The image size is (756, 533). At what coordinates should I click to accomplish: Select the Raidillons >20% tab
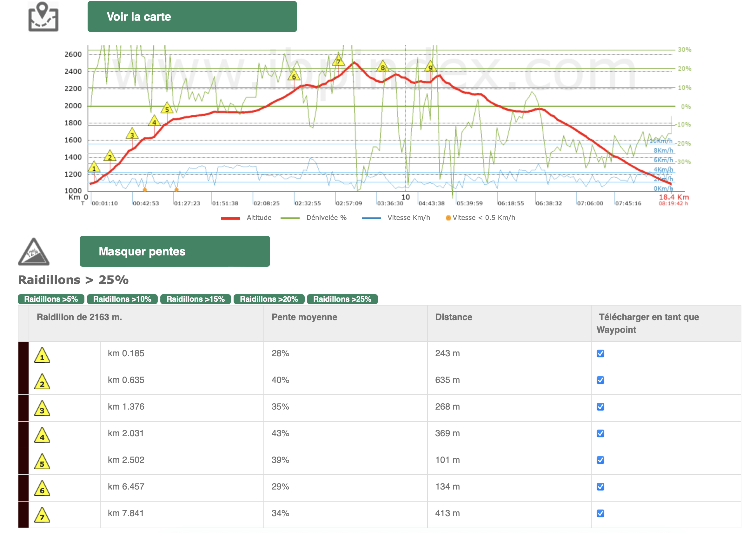269,299
